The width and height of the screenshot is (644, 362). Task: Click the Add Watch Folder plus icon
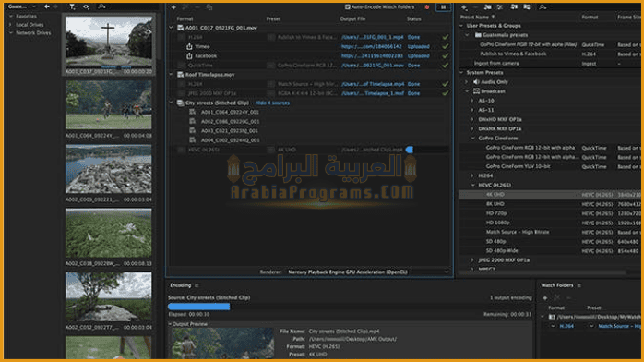[545, 298]
